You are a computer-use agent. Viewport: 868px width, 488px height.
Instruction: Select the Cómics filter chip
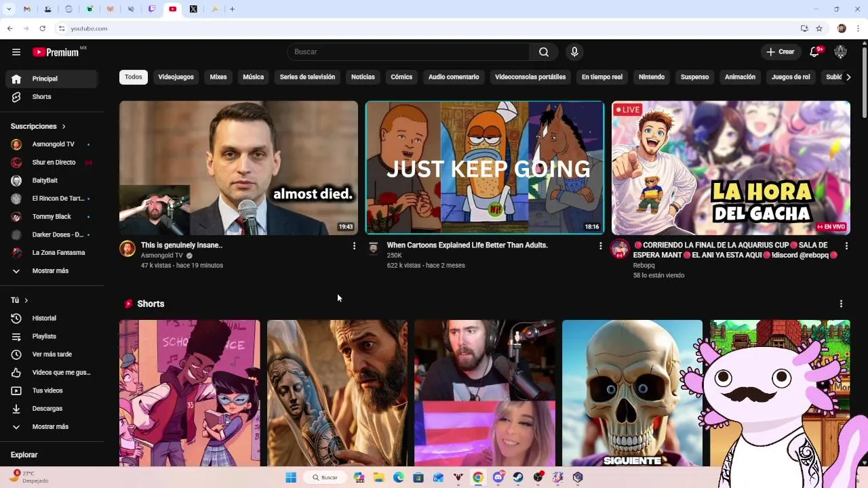point(401,77)
